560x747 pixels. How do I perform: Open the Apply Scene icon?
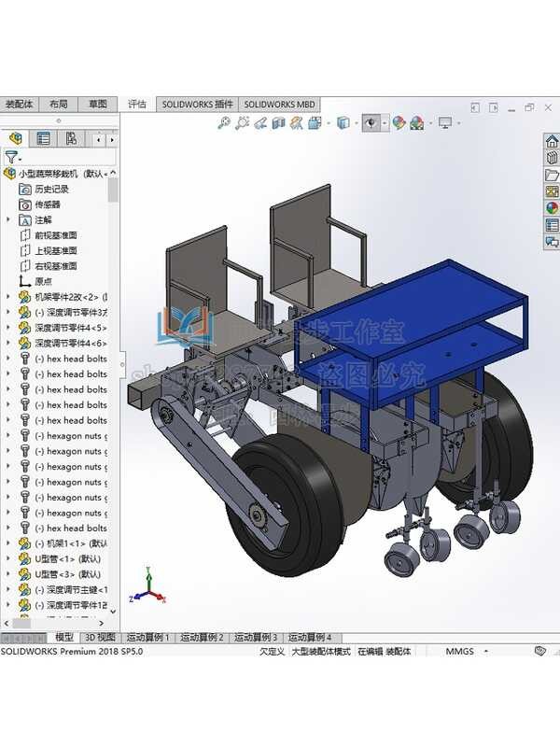(x=416, y=122)
